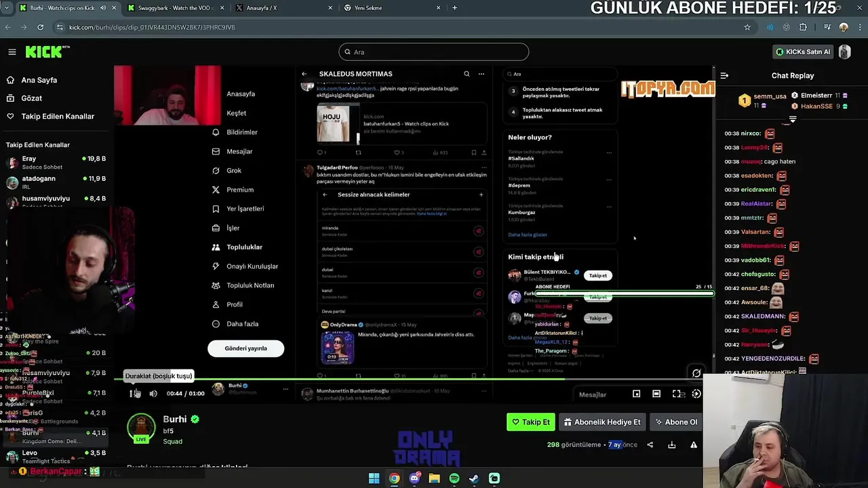Click the HakanSSE name in chat header

click(x=816, y=106)
